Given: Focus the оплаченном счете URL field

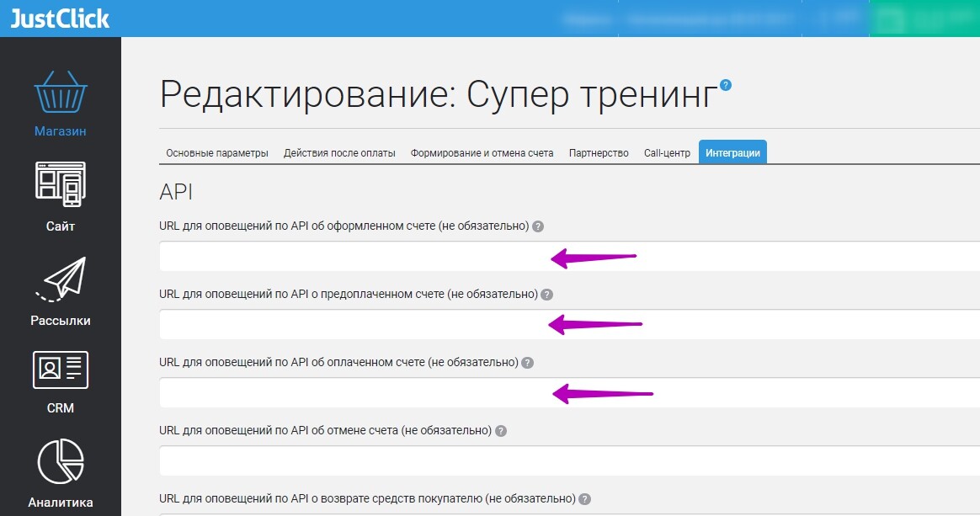Looking at the screenshot, I should [x=569, y=392].
